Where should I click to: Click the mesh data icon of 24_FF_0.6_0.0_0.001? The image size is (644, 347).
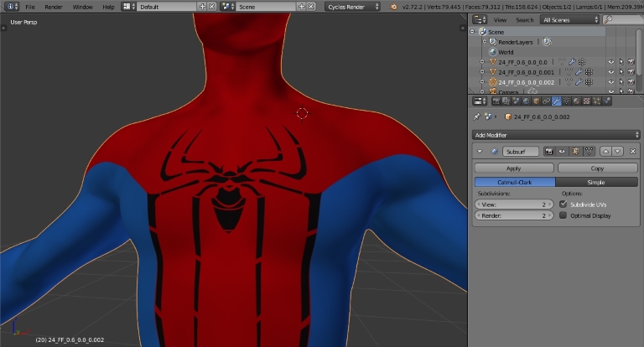point(569,72)
